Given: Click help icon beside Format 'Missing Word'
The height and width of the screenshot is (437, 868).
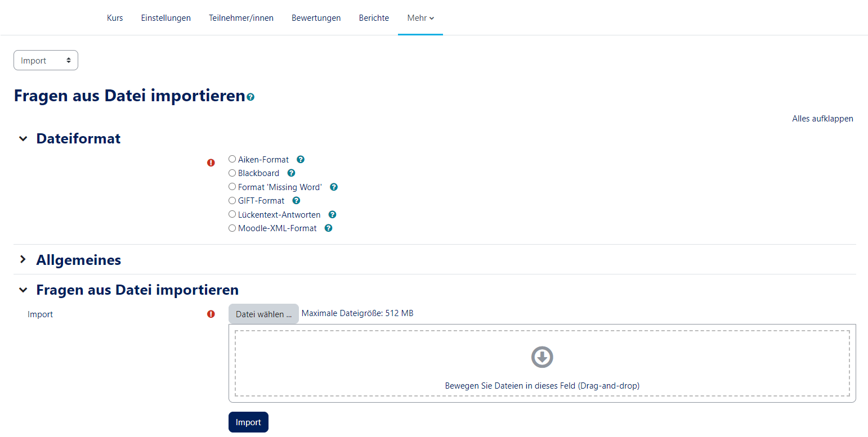Looking at the screenshot, I should pos(334,187).
